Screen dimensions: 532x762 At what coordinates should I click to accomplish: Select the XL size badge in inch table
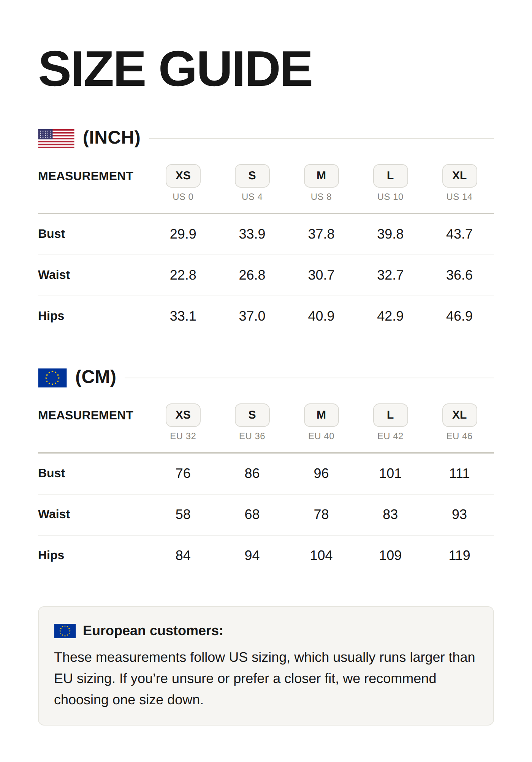[x=460, y=176]
